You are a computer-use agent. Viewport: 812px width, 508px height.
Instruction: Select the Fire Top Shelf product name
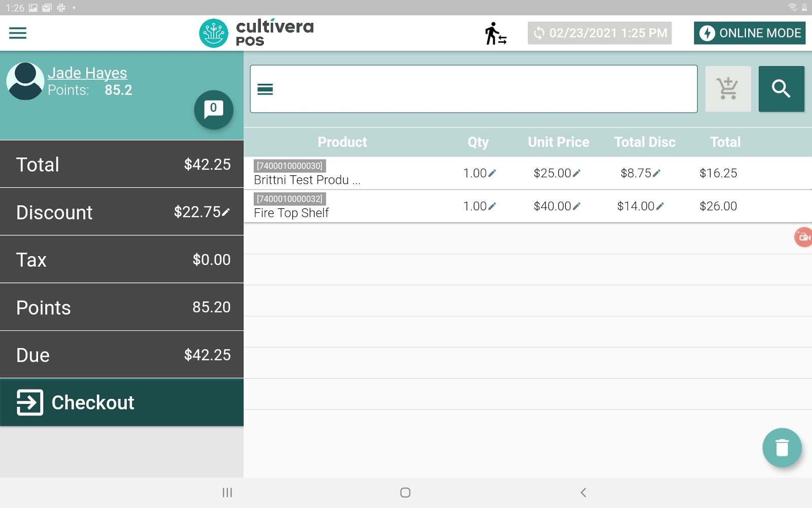pos(291,213)
